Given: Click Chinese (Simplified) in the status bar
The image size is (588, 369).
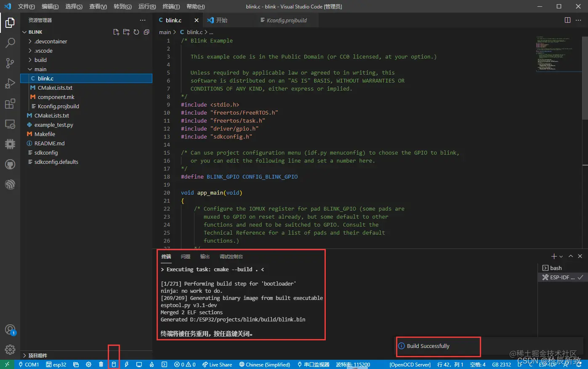Looking at the screenshot, I should [265, 364].
